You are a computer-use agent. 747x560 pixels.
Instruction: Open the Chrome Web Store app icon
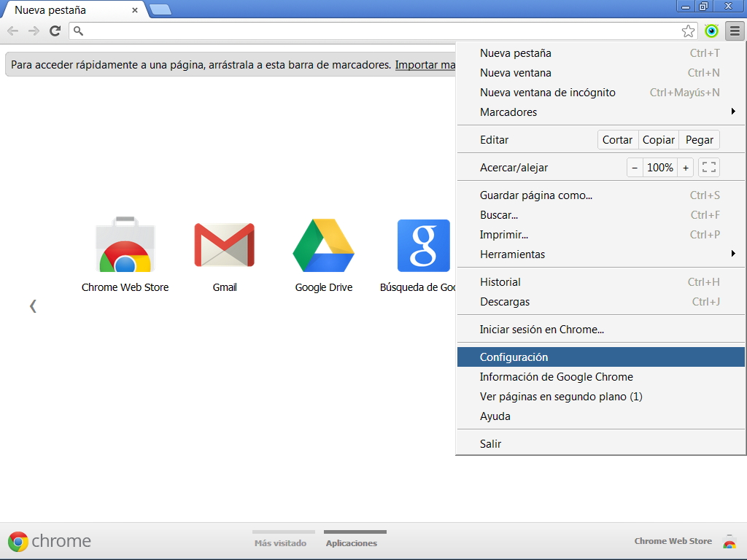125,244
